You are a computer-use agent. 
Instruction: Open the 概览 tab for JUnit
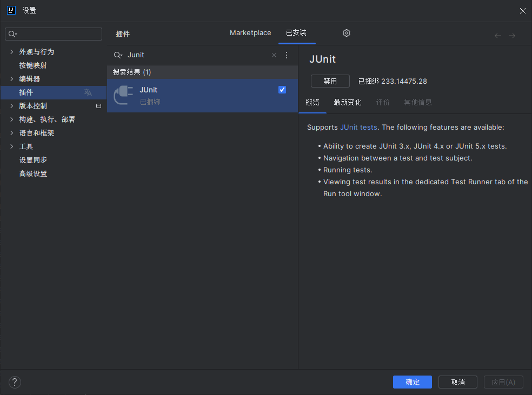[312, 102]
